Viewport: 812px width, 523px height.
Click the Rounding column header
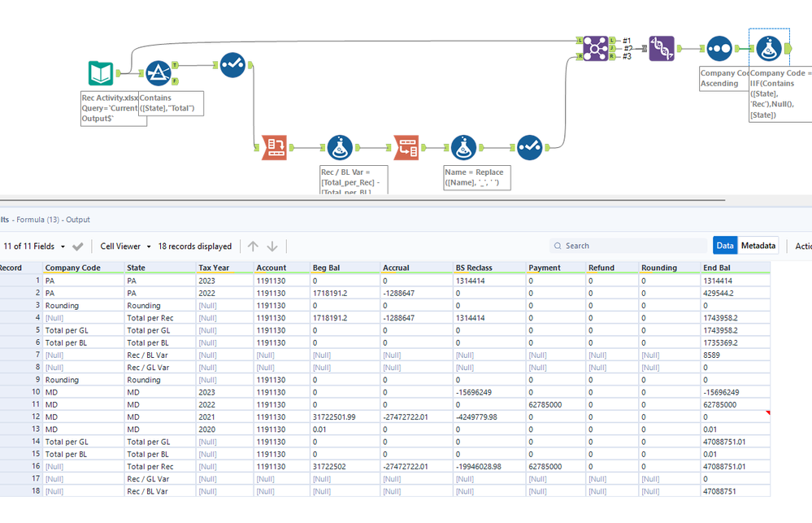coord(670,268)
